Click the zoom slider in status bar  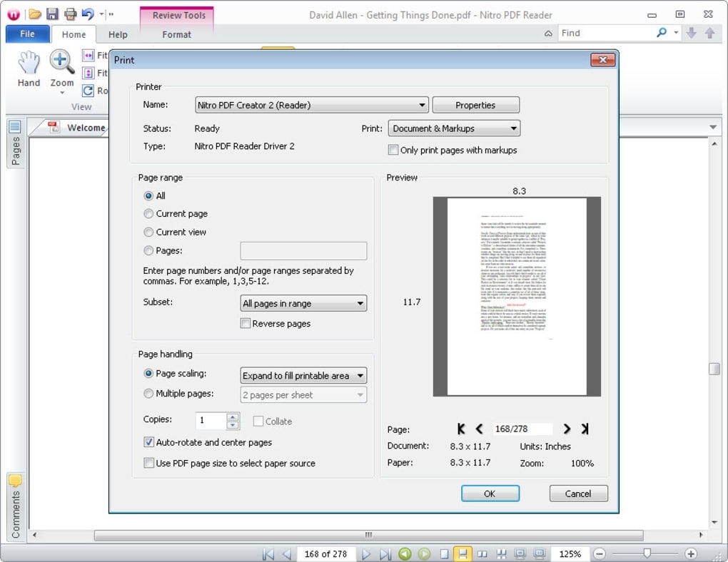pos(647,553)
